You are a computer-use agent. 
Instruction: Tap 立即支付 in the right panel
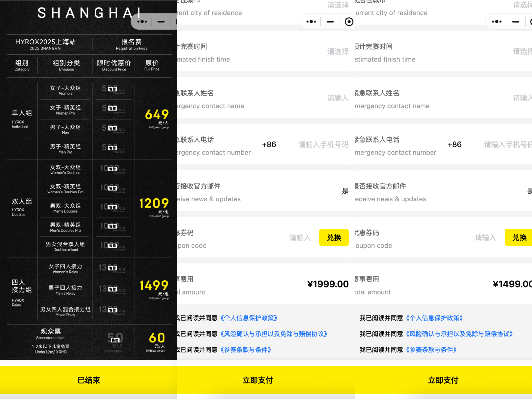coord(443,380)
